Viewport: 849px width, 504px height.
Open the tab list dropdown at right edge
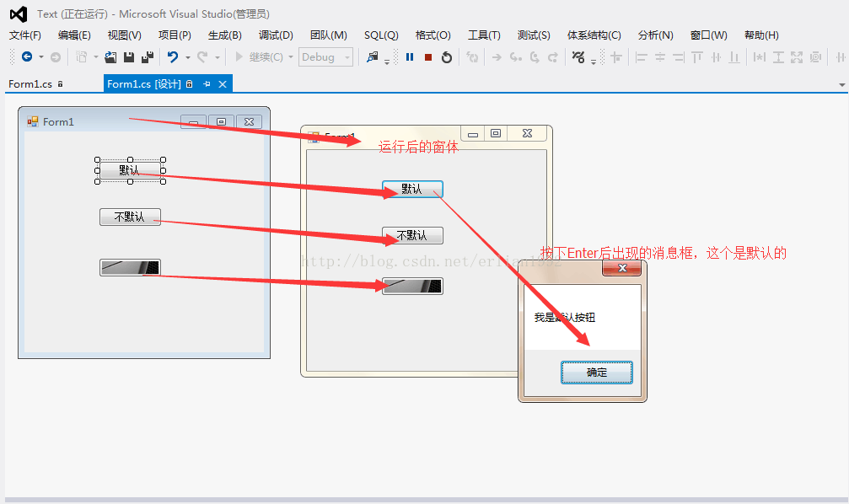tap(842, 84)
